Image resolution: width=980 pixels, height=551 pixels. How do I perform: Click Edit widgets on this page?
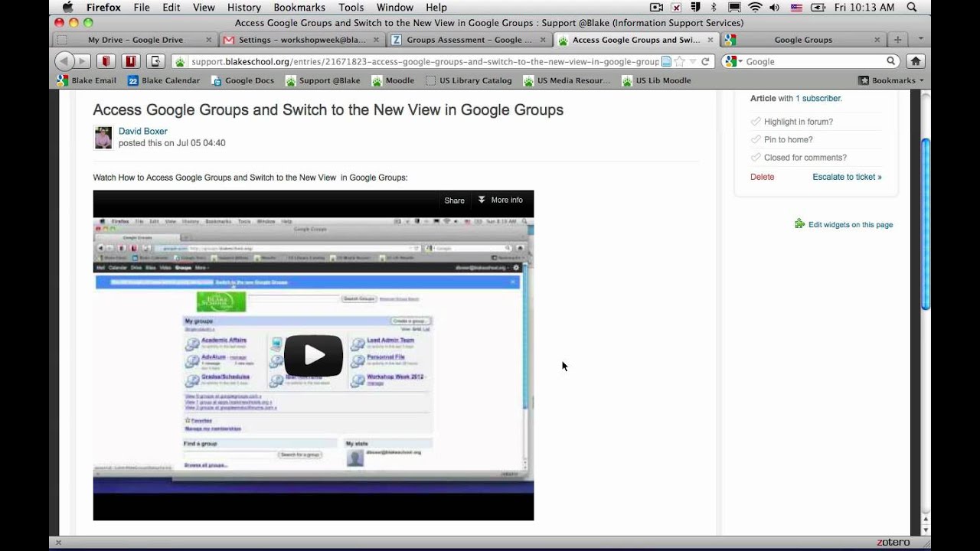click(x=844, y=224)
